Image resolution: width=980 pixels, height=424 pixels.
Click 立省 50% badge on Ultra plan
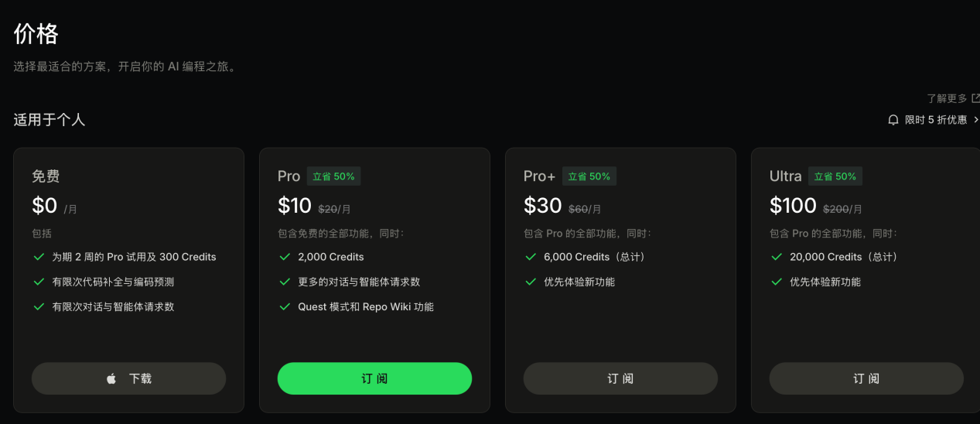835,176
